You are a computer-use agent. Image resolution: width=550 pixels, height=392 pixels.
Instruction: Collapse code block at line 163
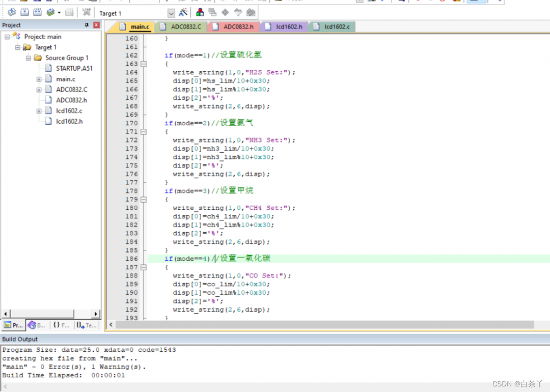pyautogui.click(x=143, y=64)
